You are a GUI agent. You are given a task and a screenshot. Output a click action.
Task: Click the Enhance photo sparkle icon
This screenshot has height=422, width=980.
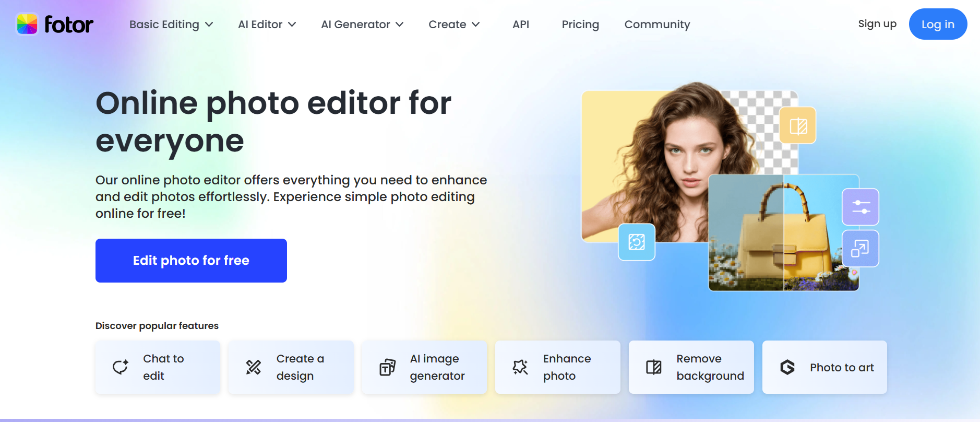[520, 367]
